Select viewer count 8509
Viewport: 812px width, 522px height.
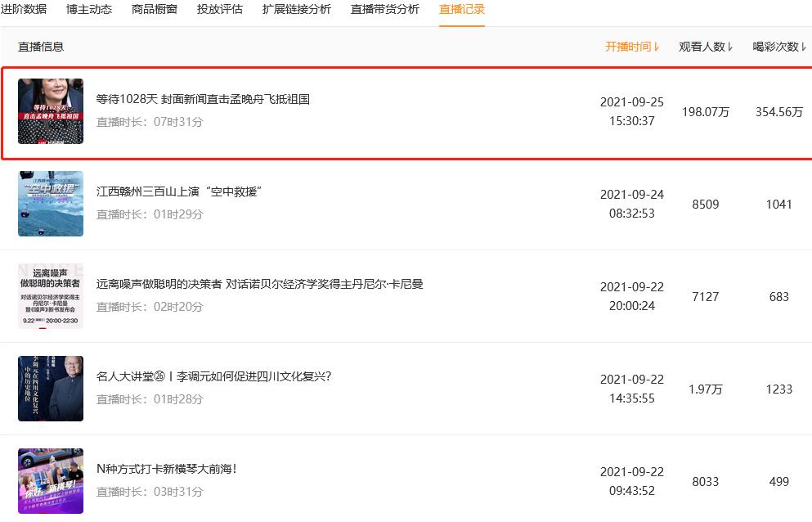click(706, 205)
